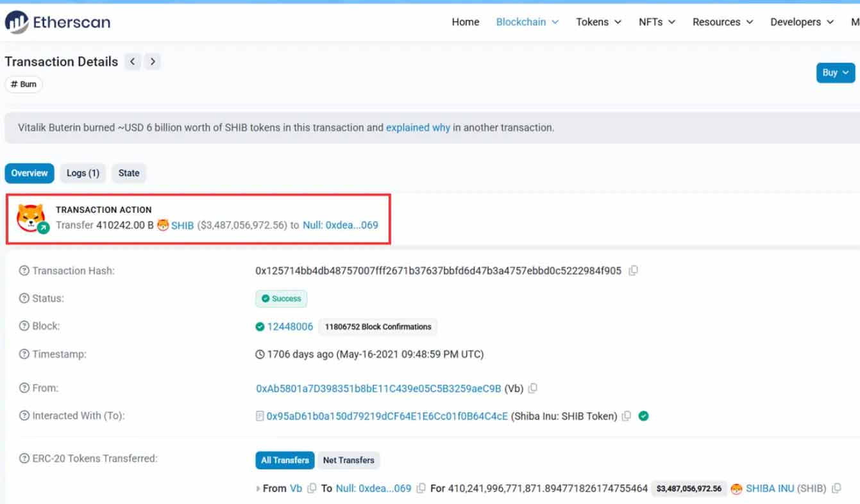Open the NFTs dropdown menu
The width and height of the screenshot is (860, 504).
(657, 22)
